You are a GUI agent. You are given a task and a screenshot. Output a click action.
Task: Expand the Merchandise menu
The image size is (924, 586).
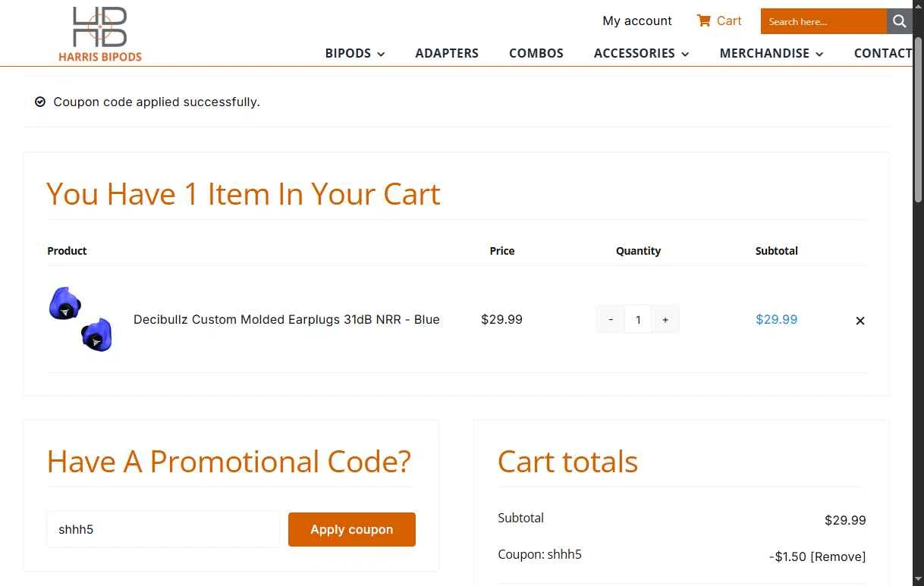[771, 53]
